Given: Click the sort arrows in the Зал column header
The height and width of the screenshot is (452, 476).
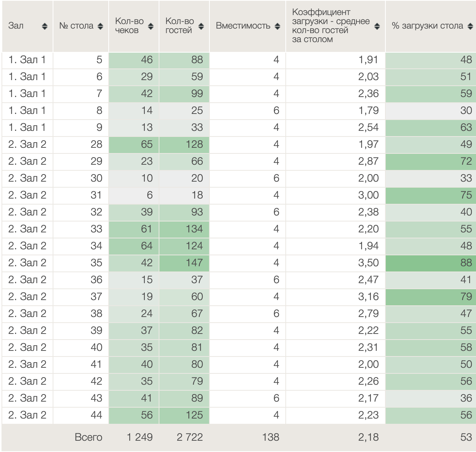Looking at the screenshot, I should tap(45, 26).
